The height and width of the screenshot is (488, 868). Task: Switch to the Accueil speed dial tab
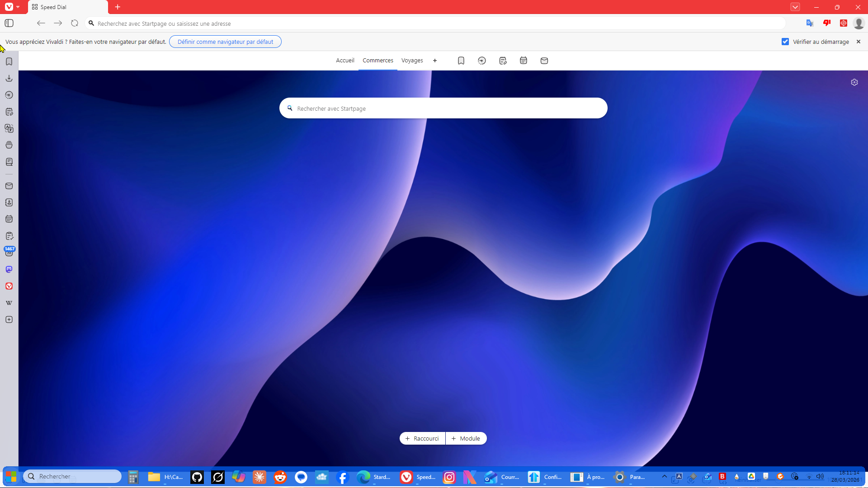pos(345,61)
